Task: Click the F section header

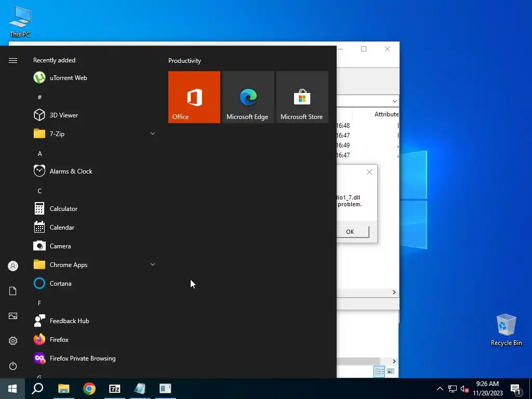Action: click(39, 303)
